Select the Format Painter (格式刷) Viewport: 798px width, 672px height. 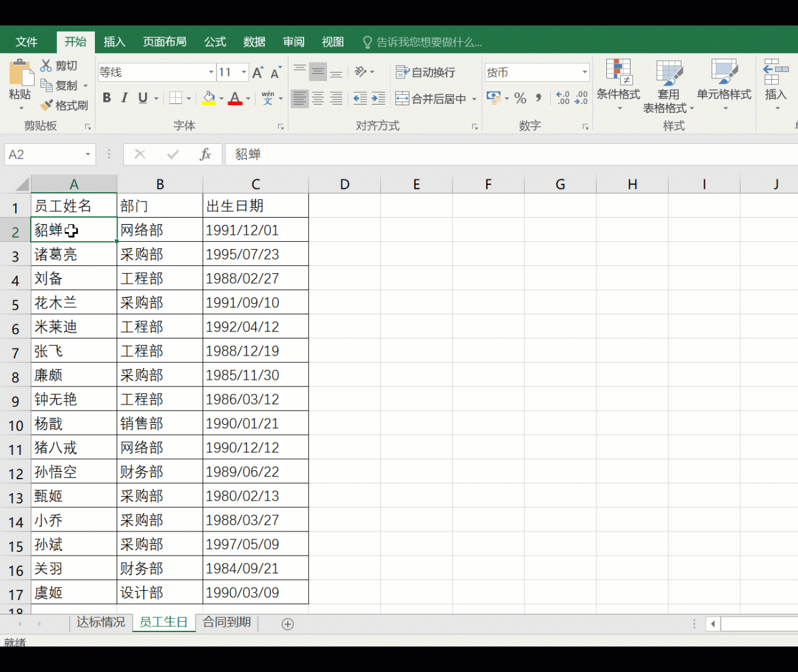[x=63, y=105]
